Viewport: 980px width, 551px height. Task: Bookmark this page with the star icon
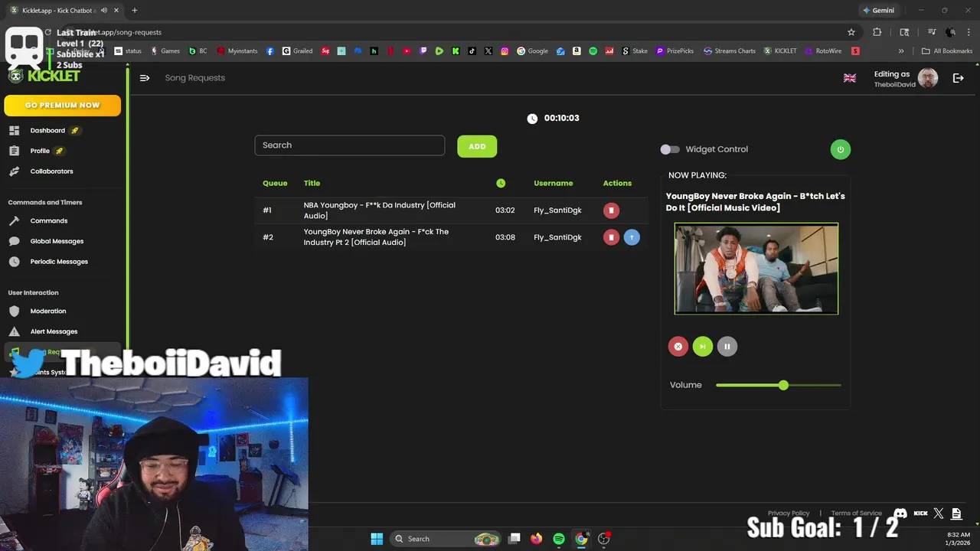coord(851,32)
